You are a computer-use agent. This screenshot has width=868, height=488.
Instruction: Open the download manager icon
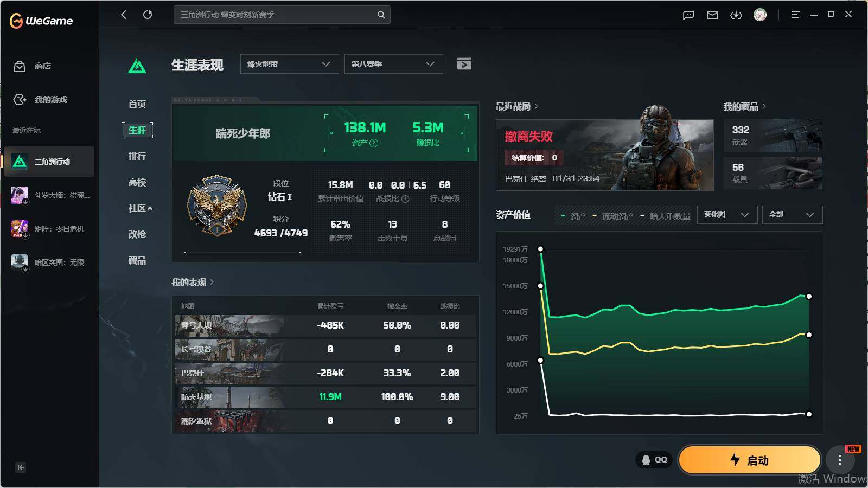click(736, 15)
